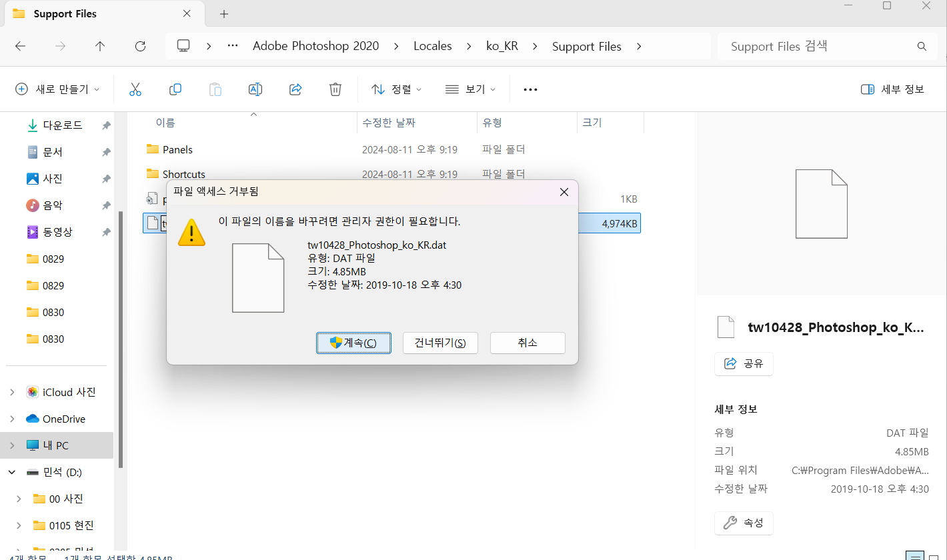
Task: Go forward with the right arrow
Action: pos(60,46)
